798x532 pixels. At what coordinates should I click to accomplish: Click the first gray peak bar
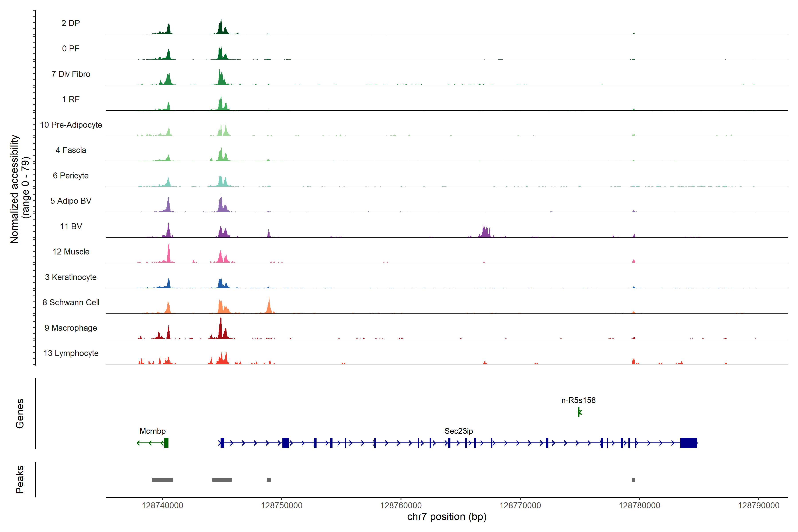(162, 480)
